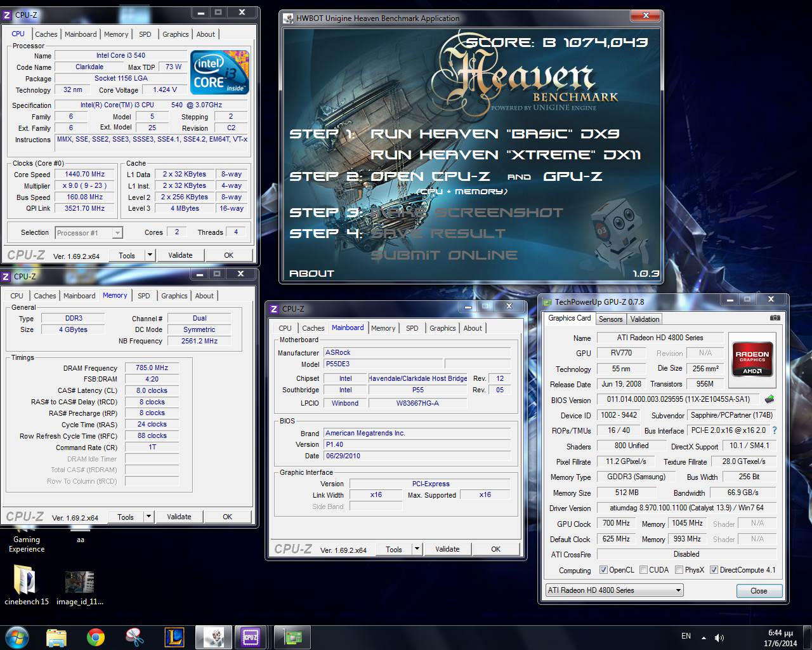Click the Bus Interface question mark icon
Viewport: 812px width, 650px height.
coord(774,430)
